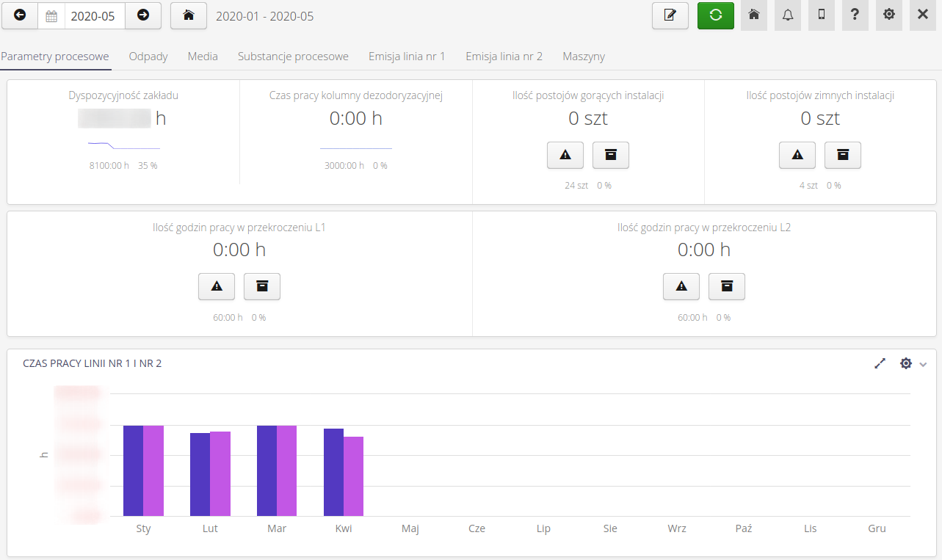
Task: Open the archive icon for 'Ilość godzin pracy w przekroczeniu L2'
Action: 726,286
